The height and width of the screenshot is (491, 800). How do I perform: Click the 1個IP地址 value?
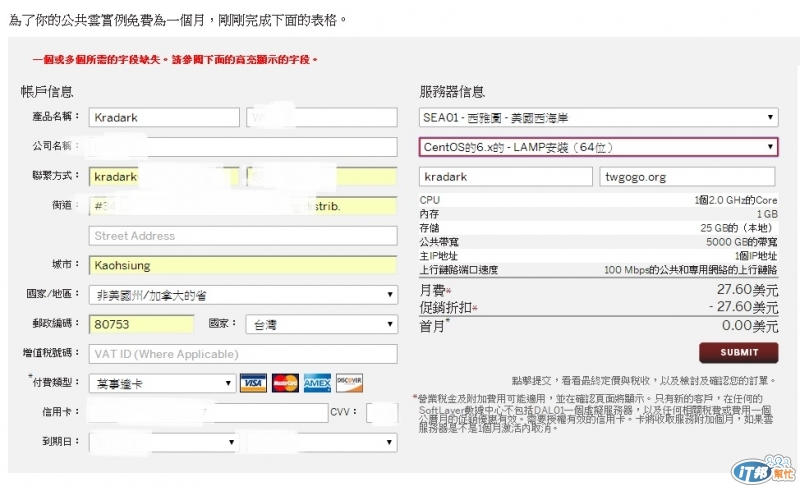(x=756, y=256)
